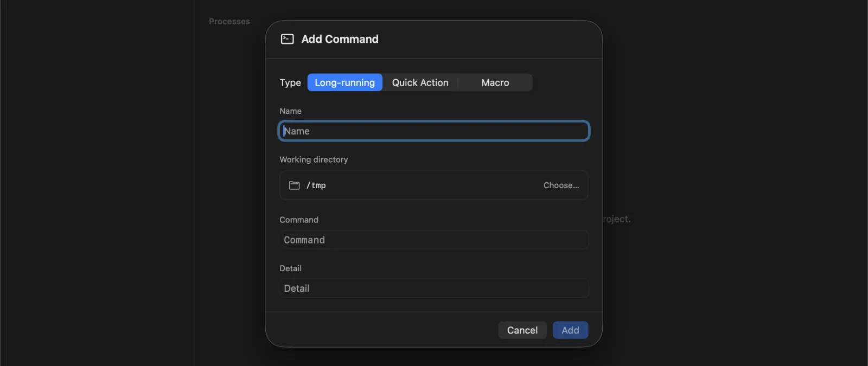
Task: Confirm with the Add button
Action: click(x=570, y=330)
